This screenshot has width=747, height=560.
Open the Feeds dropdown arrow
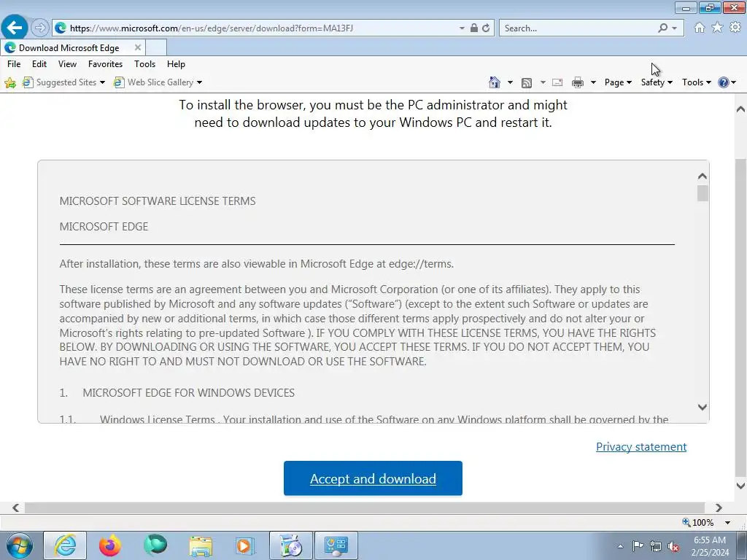point(543,83)
